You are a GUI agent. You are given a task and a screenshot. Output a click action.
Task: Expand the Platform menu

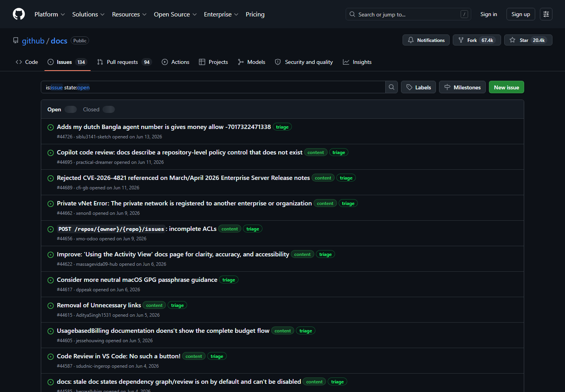click(50, 14)
